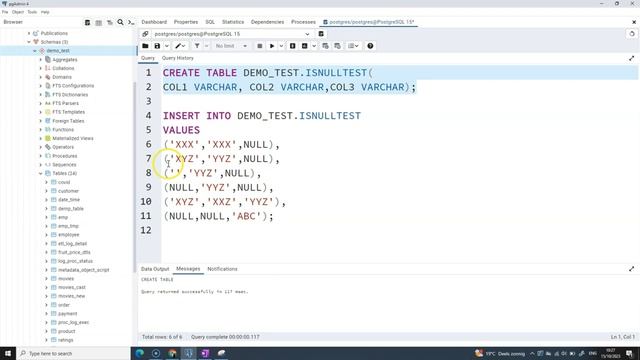This screenshot has width=640, height=360.
Task: Click the Rollback transaction icon
Action: (x=337, y=46)
